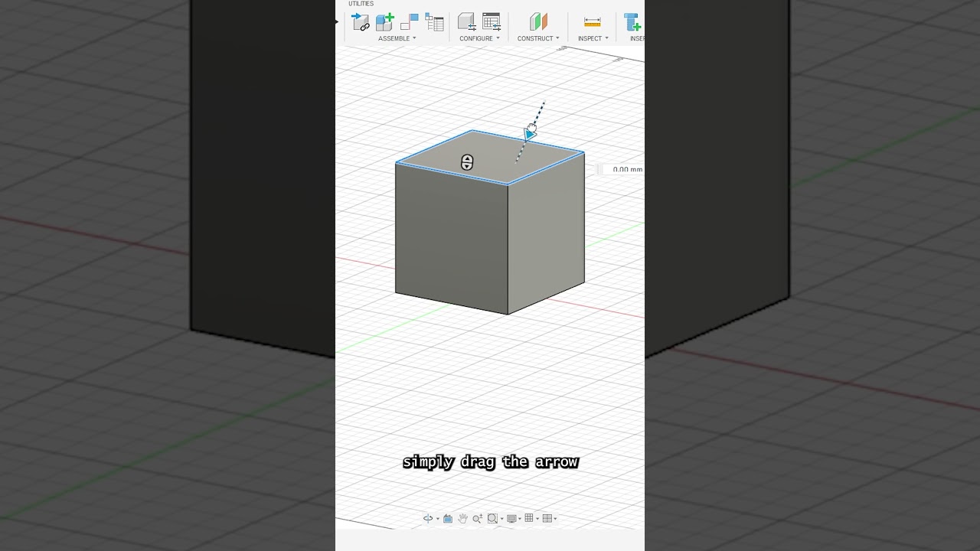Click the Insert fastener bolt icon

coord(632,22)
